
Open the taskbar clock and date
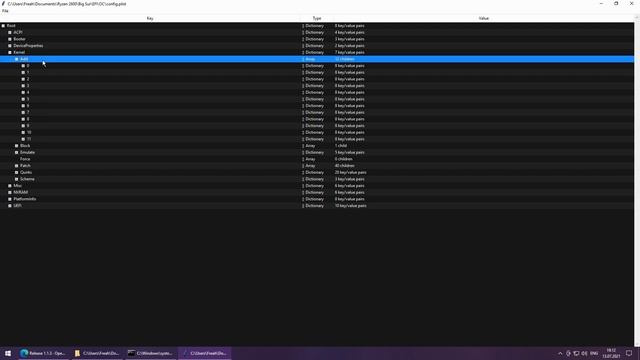tap(611, 353)
